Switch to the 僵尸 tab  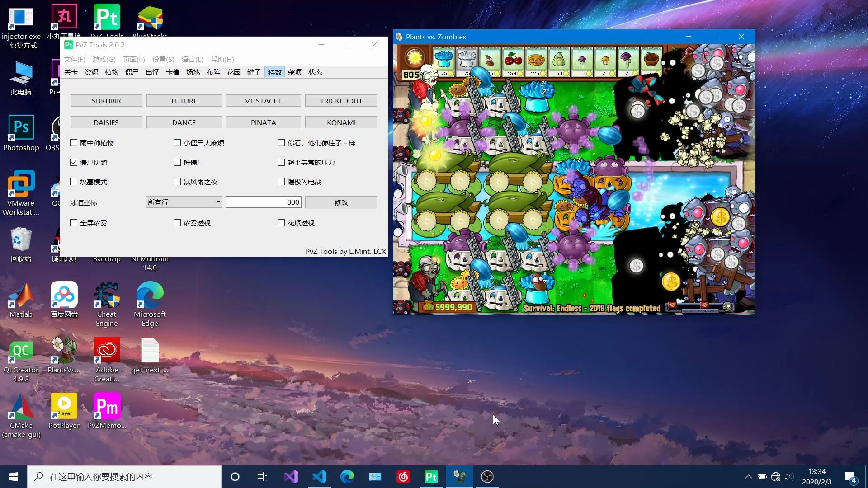pyautogui.click(x=132, y=72)
